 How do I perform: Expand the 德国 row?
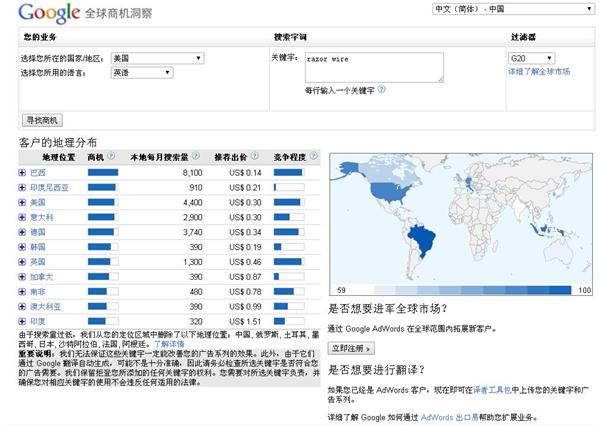22,232
